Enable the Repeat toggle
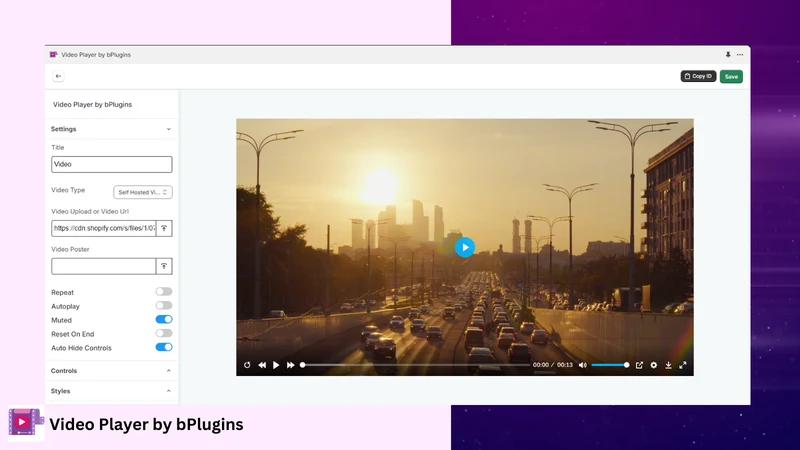Screen dimensions: 800x450 coord(164,292)
